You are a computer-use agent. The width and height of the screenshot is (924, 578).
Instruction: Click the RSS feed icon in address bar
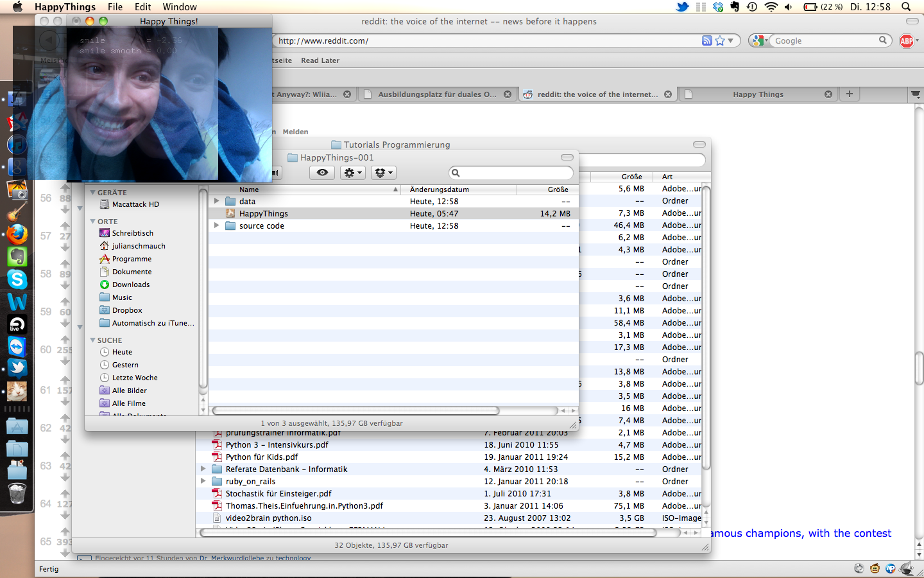[706, 41]
